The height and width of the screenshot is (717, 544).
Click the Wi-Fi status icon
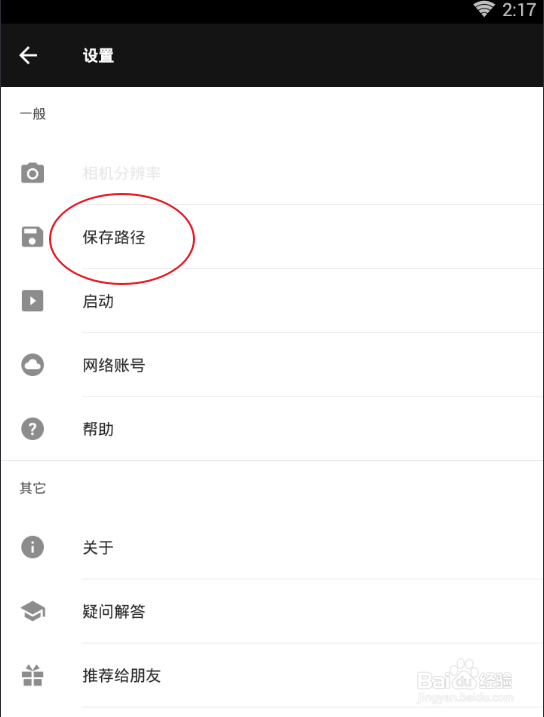484,9
